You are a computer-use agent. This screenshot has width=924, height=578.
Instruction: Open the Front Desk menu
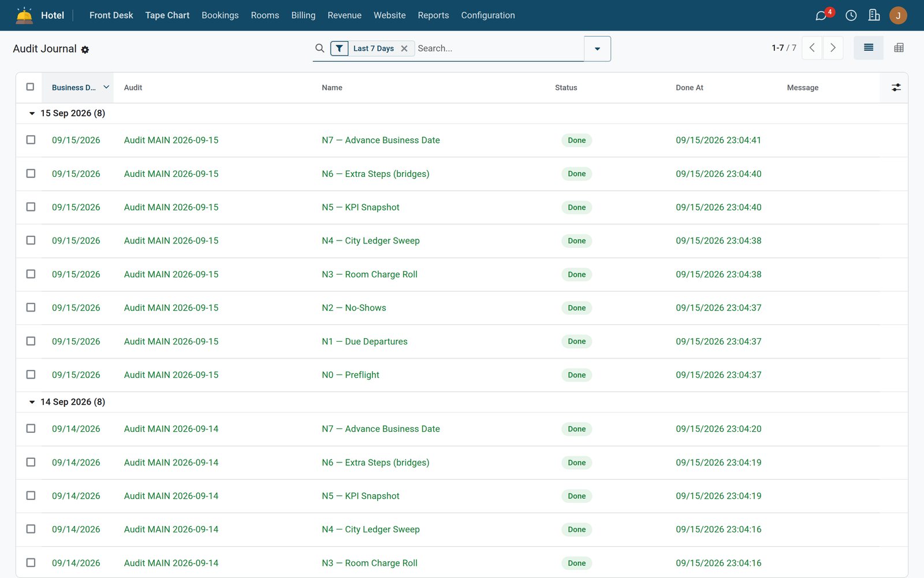click(x=111, y=16)
